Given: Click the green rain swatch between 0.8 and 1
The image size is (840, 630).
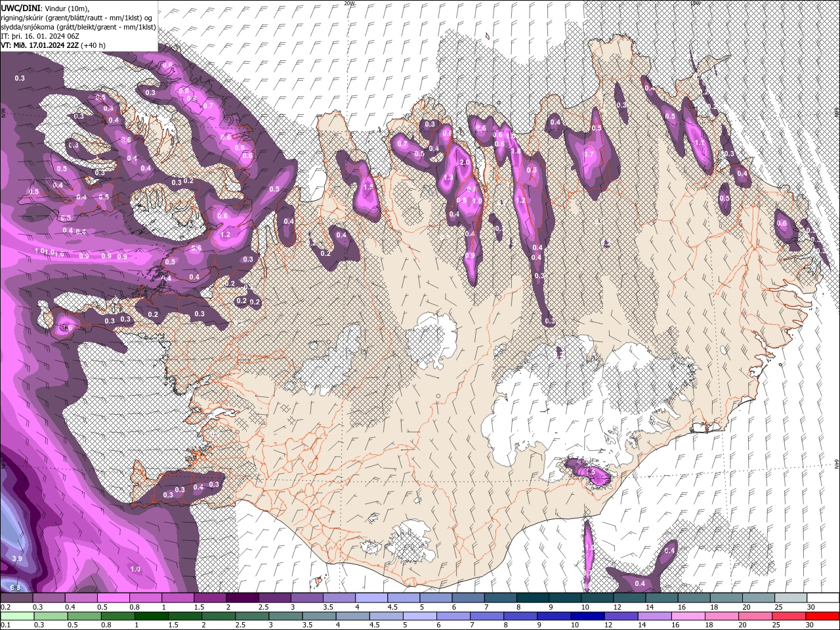Looking at the screenshot, I should [117, 616].
